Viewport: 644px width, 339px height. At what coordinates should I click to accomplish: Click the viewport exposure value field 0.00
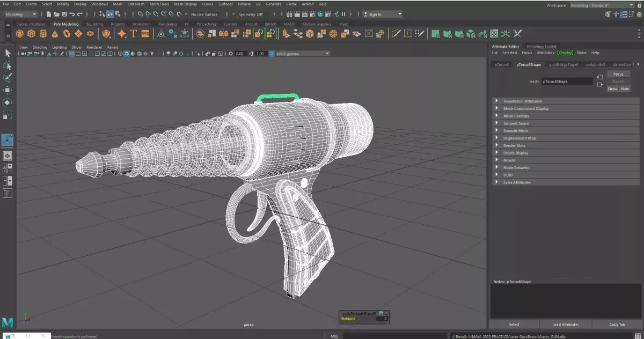240,54
